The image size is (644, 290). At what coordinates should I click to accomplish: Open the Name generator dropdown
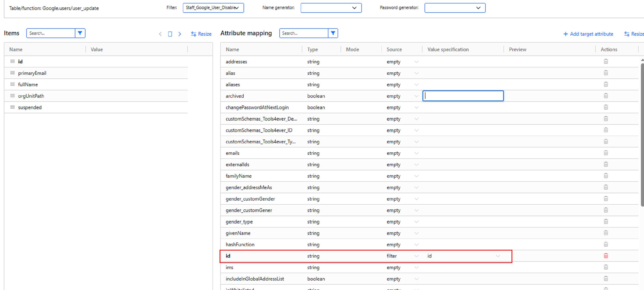pos(331,8)
